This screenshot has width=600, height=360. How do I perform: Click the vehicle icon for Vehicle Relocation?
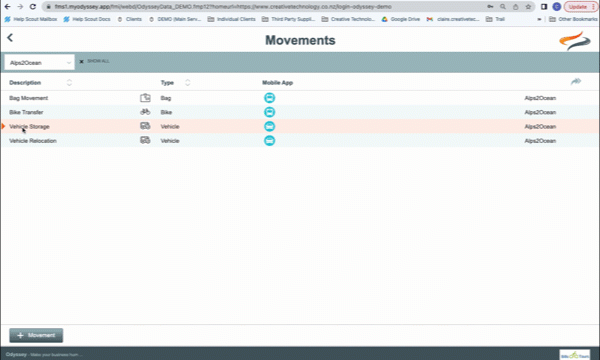tap(145, 140)
